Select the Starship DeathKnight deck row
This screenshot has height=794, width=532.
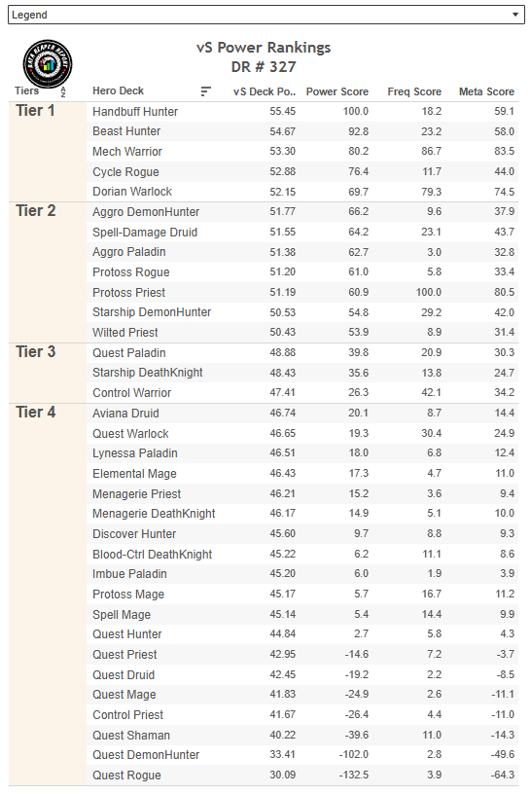[x=302, y=373]
